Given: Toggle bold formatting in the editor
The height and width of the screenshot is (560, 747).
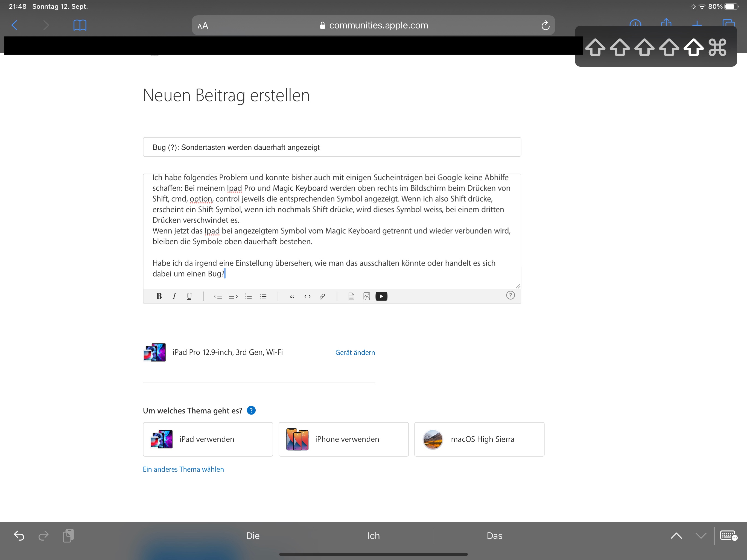Looking at the screenshot, I should coord(159,296).
